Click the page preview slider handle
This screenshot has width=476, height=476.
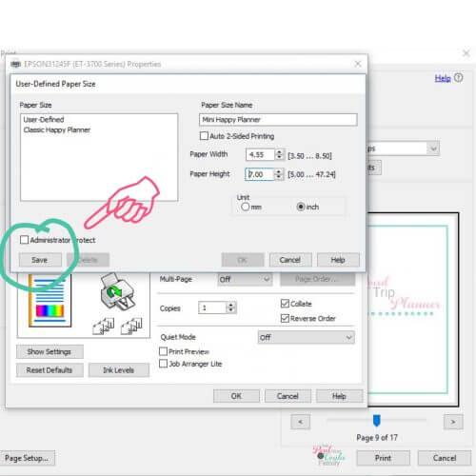coord(376,420)
